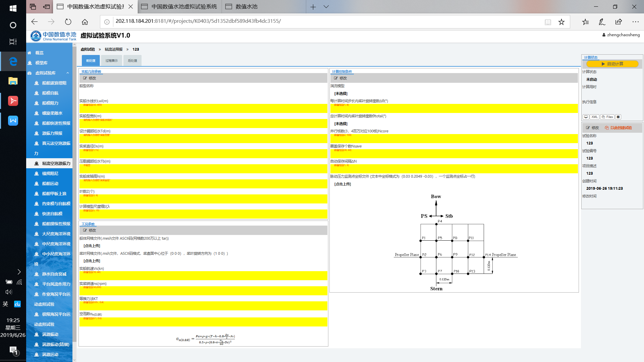Open the Files button in status panel

coord(607,117)
